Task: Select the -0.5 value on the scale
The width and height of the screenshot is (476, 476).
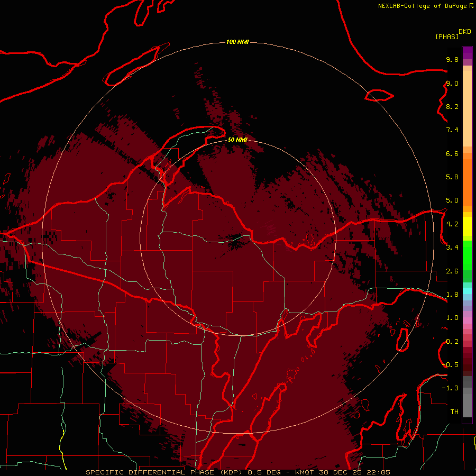Action: point(450,365)
